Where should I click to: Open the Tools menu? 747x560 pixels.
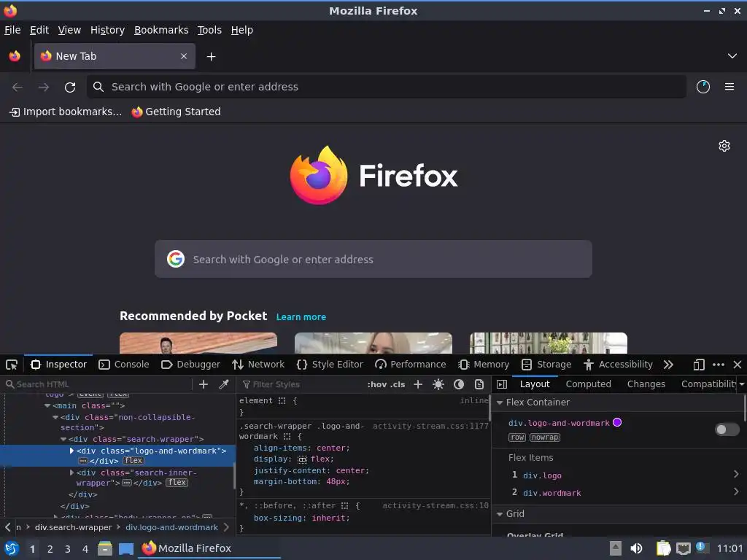click(x=209, y=30)
